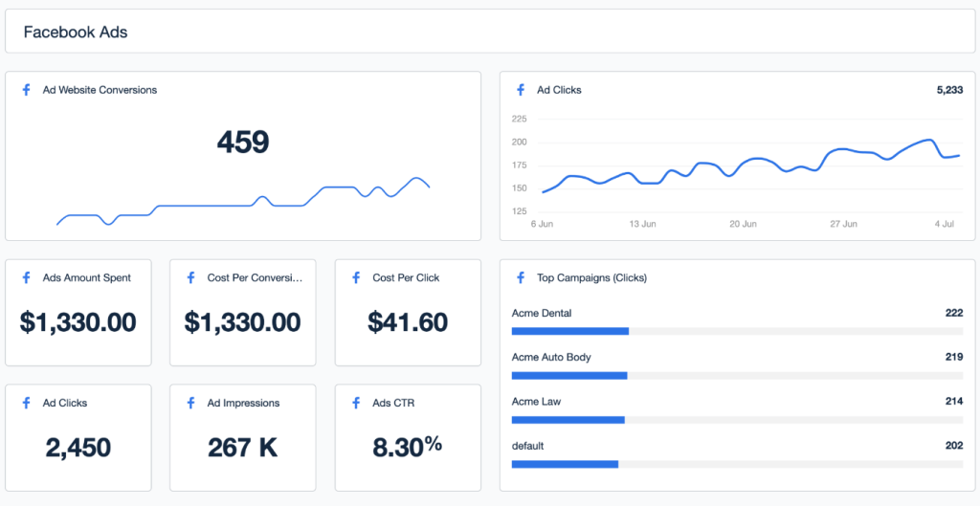Click the Facebook icon beside Ad Impressions
The height and width of the screenshot is (506, 980).
191,403
